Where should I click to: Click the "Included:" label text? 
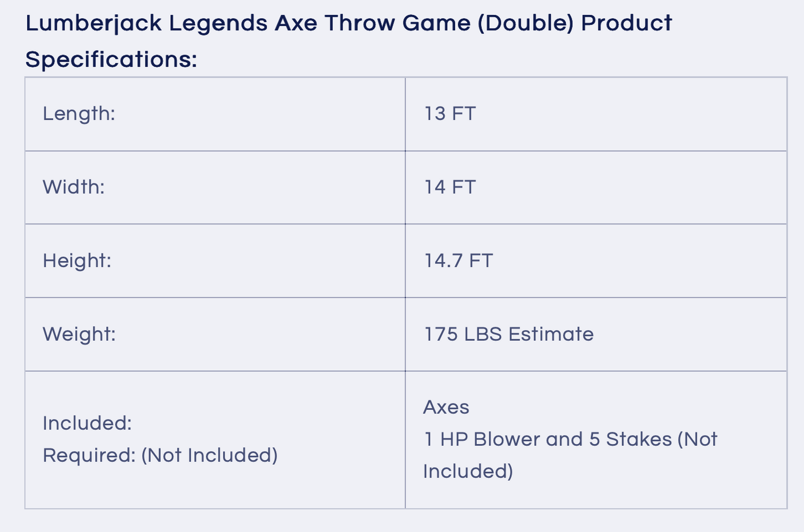tap(87, 424)
